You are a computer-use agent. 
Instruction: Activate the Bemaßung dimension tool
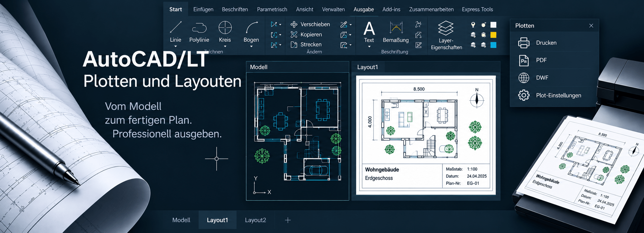tap(396, 32)
